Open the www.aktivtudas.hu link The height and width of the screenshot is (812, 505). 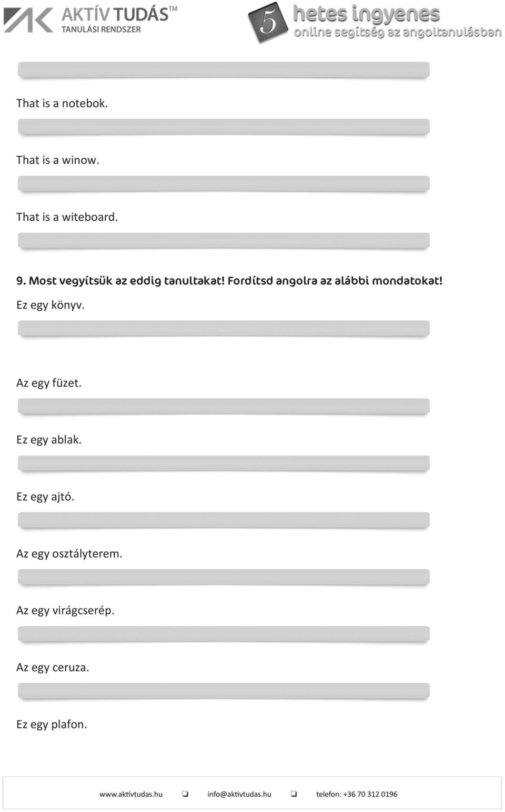(x=131, y=794)
